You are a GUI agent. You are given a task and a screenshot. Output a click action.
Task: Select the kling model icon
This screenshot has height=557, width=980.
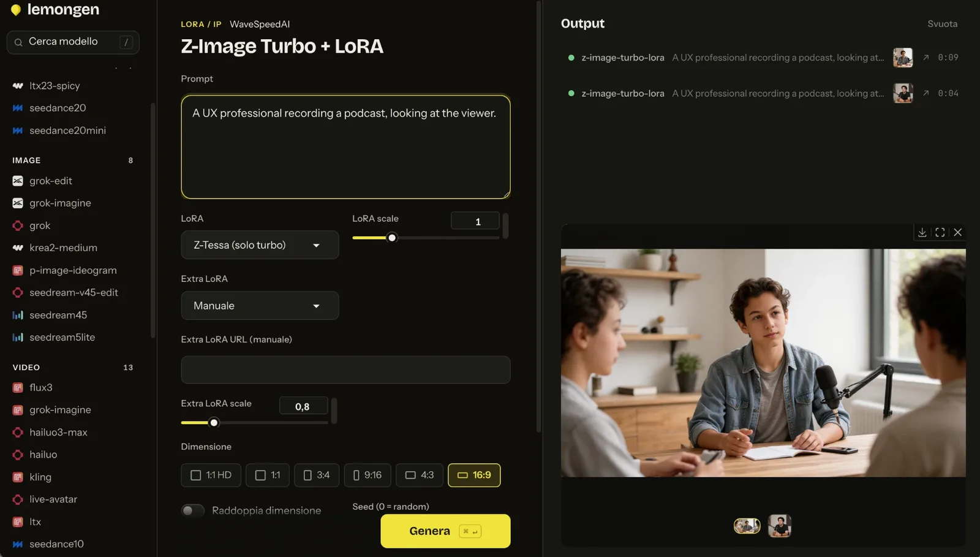point(18,477)
